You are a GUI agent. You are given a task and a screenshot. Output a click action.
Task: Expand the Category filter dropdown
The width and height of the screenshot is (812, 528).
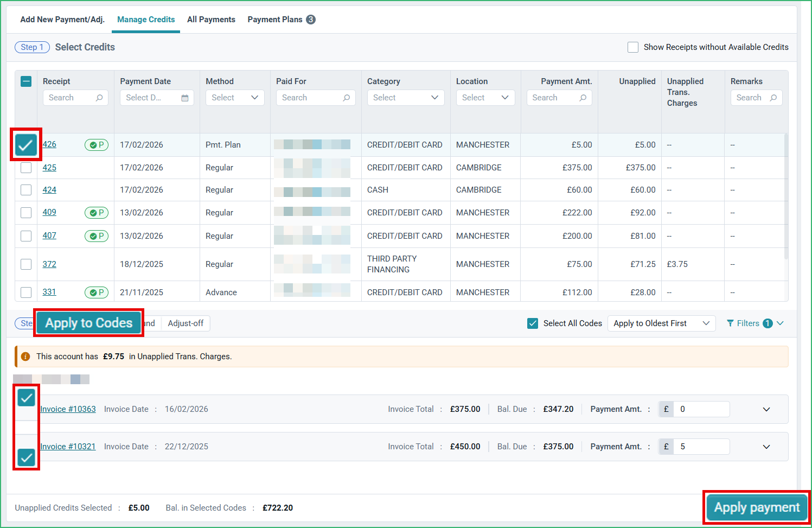pos(406,98)
